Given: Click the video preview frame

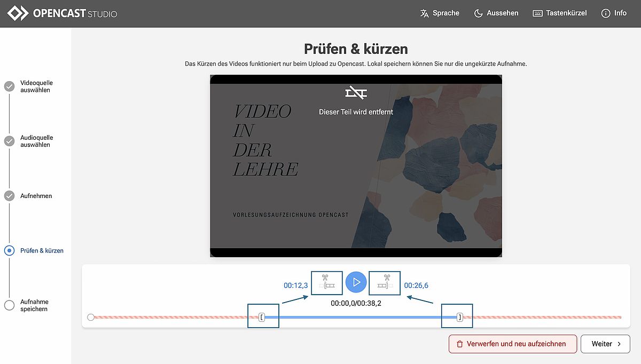Looking at the screenshot, I should 356,166.
